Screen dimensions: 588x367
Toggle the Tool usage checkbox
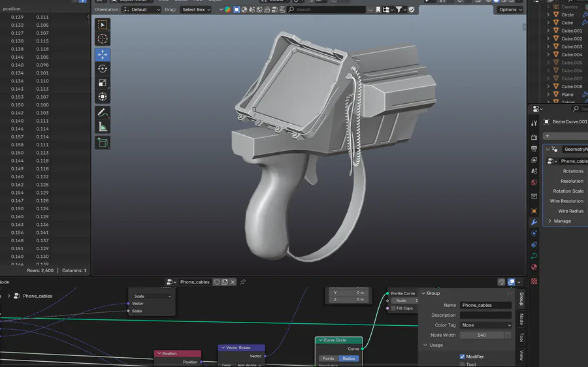click(462, 364)
